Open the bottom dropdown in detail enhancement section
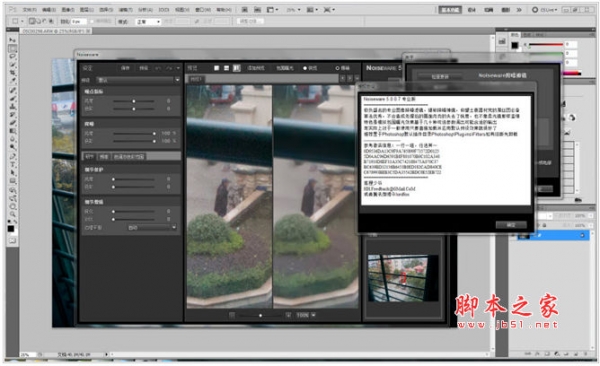Image resolution: width=600 pixels, height=366 pixels. pyautogui.click(x=152, y=227)
